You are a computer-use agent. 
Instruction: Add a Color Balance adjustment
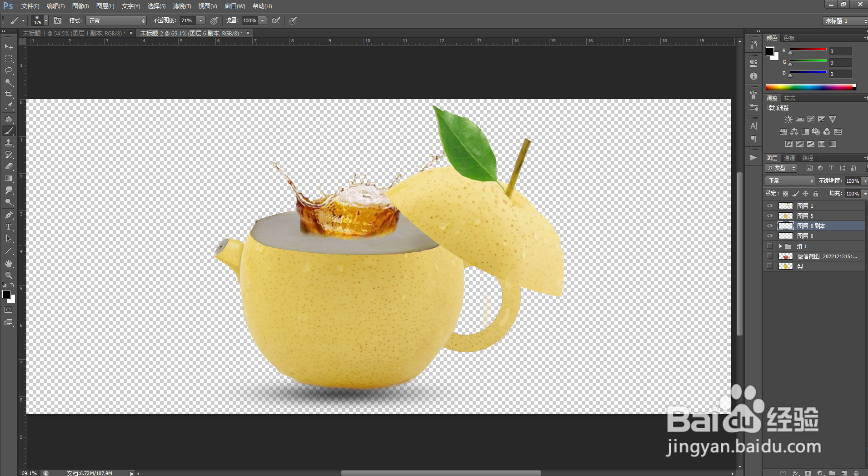[794, 132]
